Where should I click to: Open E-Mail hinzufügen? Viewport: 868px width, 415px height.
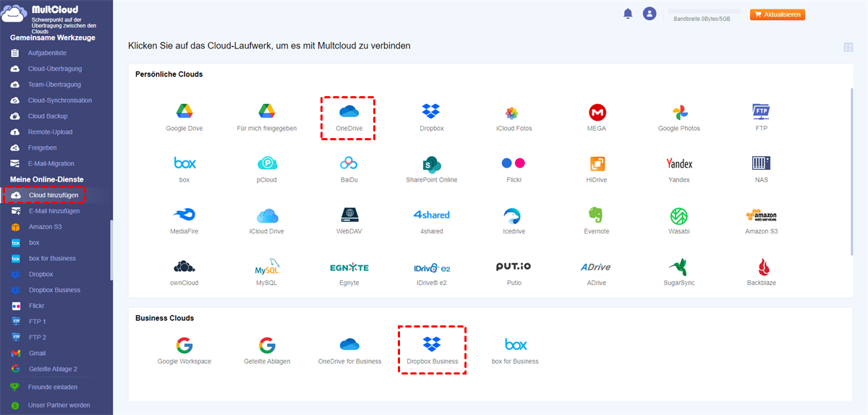click(x=54, y=211)
